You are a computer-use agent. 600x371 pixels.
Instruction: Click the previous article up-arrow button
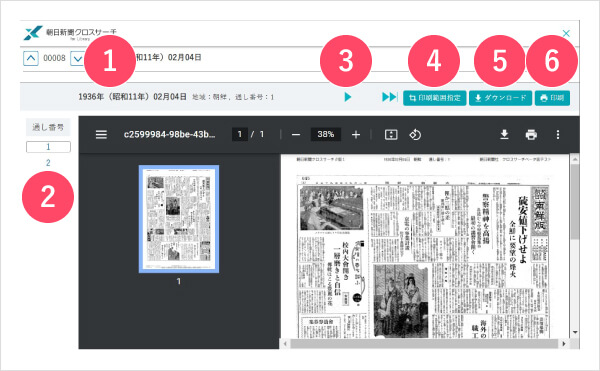pyautogui.click(x=31, y=58)
